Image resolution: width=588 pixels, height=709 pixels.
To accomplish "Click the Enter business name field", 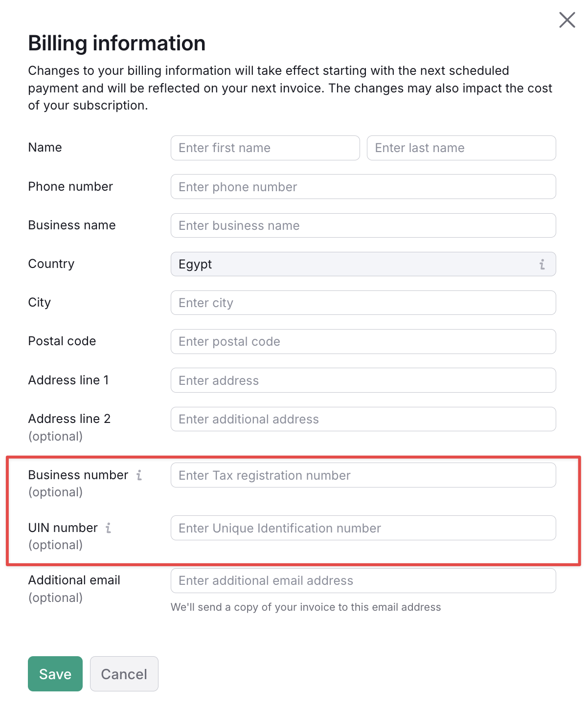I will tap(363, 225).
